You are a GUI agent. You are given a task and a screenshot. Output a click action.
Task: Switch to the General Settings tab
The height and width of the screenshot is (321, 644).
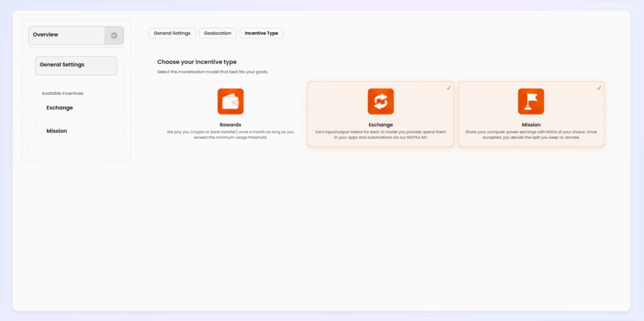(x=172, y=33)
